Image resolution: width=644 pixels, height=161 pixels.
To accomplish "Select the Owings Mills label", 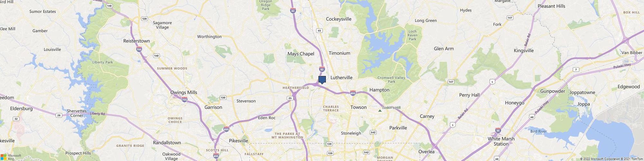I will pyautogui.click(x=184, y=92).
